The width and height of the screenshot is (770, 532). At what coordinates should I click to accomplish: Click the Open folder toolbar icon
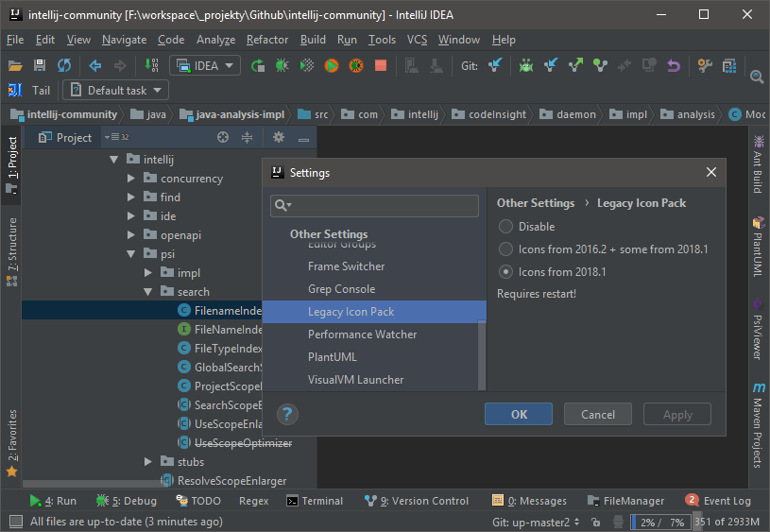pos(15,65)
